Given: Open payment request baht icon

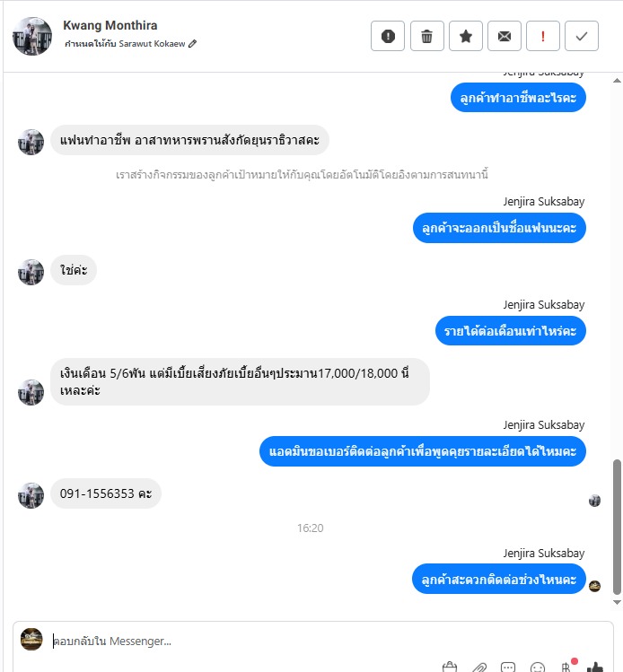Looking at the screenshot, I should [x=566, y=667].
